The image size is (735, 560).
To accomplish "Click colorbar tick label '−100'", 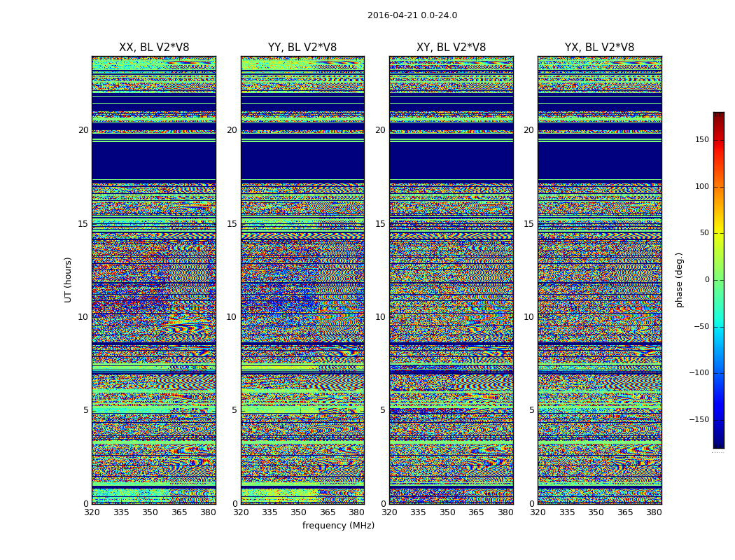I will point(699,372).
